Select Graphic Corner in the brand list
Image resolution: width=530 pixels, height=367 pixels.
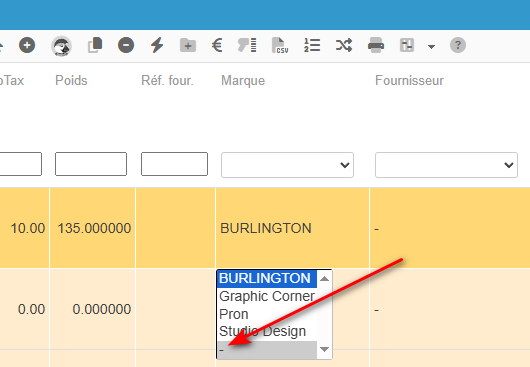click(267, 296)
